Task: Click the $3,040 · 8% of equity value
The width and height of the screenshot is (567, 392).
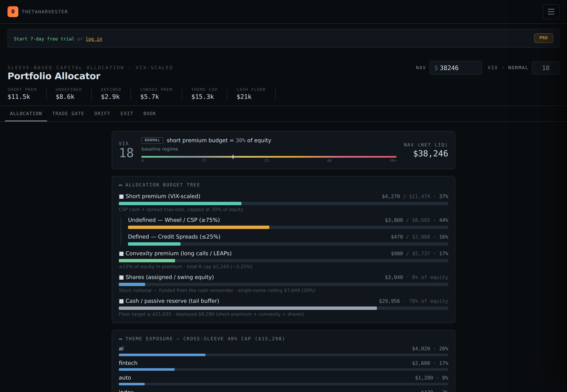Action: 416,278
